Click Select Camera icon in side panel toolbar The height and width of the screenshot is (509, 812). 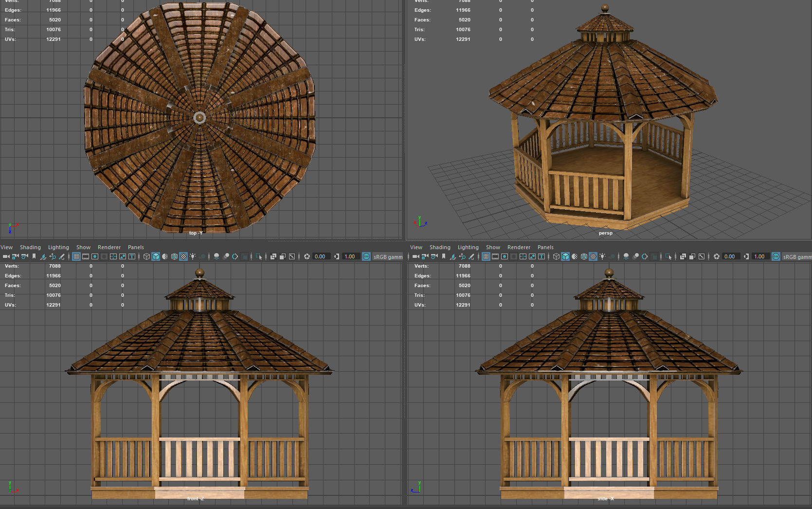[x=416, y=256]
